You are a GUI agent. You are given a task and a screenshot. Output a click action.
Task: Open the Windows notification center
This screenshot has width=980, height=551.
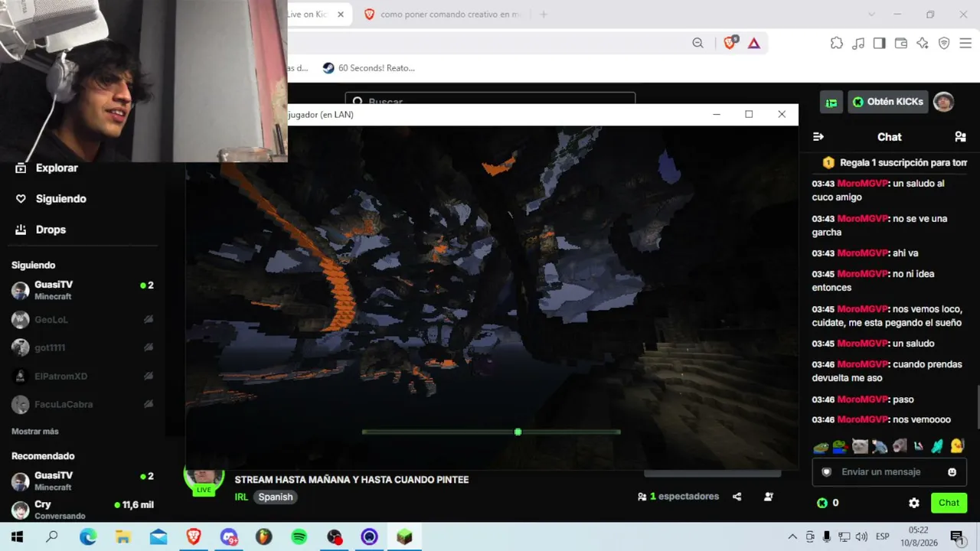pos(956,536)
